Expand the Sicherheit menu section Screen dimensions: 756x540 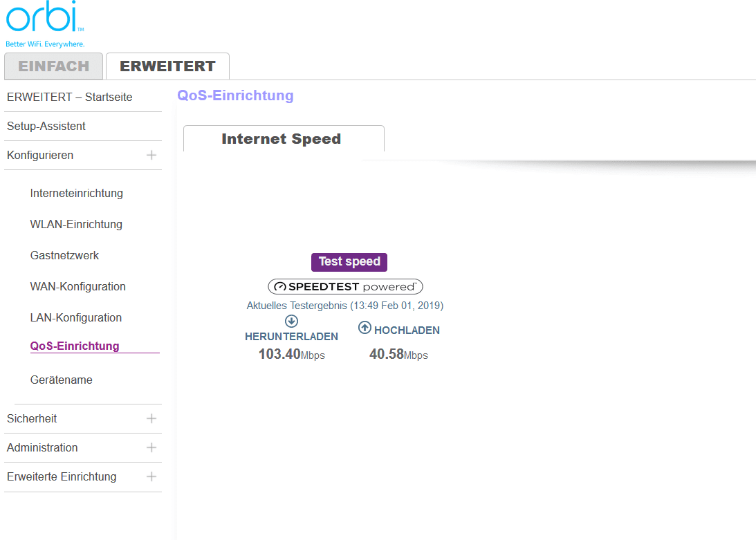point(151,419)
